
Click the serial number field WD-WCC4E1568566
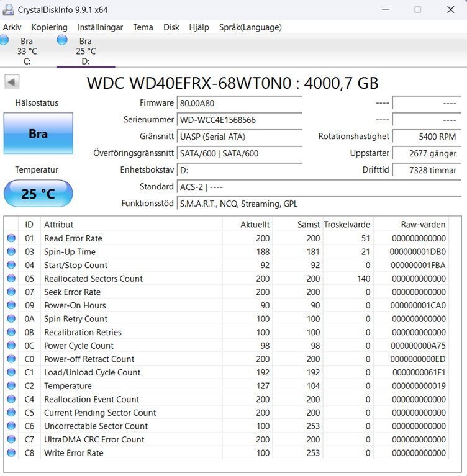[x=240, y=120]
